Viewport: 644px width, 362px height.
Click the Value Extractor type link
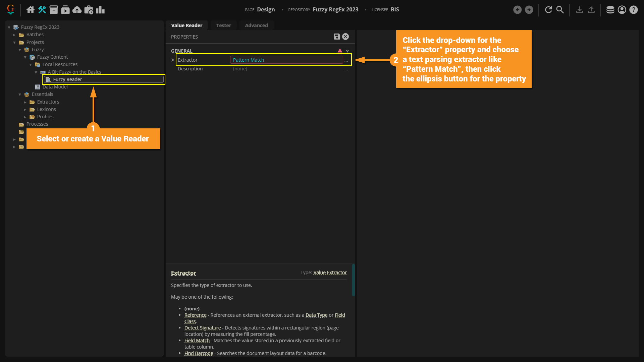330,273
